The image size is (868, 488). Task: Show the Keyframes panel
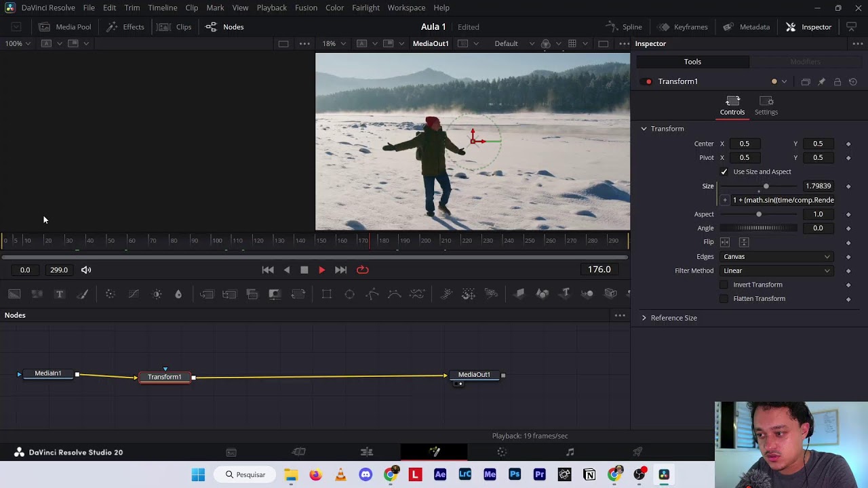click(682, 27)
